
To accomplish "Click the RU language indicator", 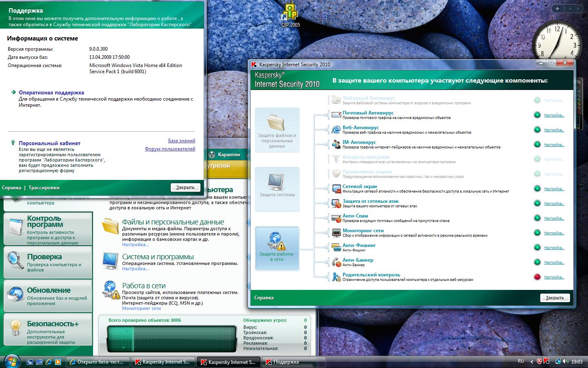I will point(521,361).
